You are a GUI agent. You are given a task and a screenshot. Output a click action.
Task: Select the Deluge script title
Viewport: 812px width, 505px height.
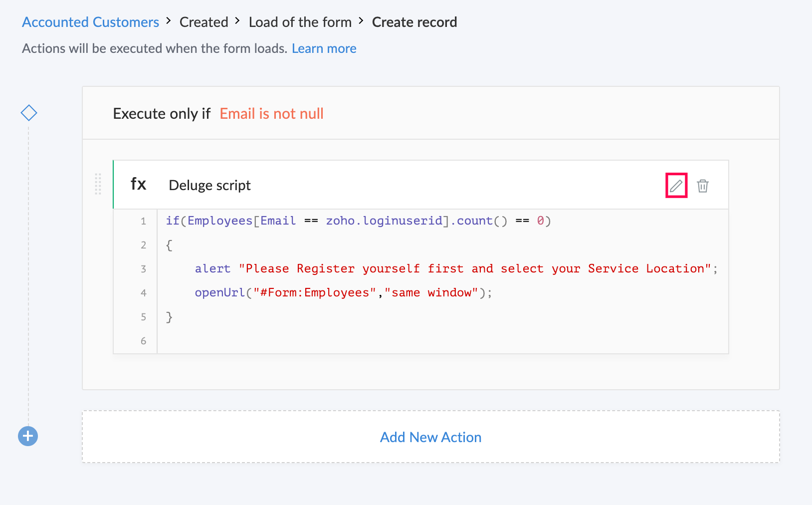point(209,185)
